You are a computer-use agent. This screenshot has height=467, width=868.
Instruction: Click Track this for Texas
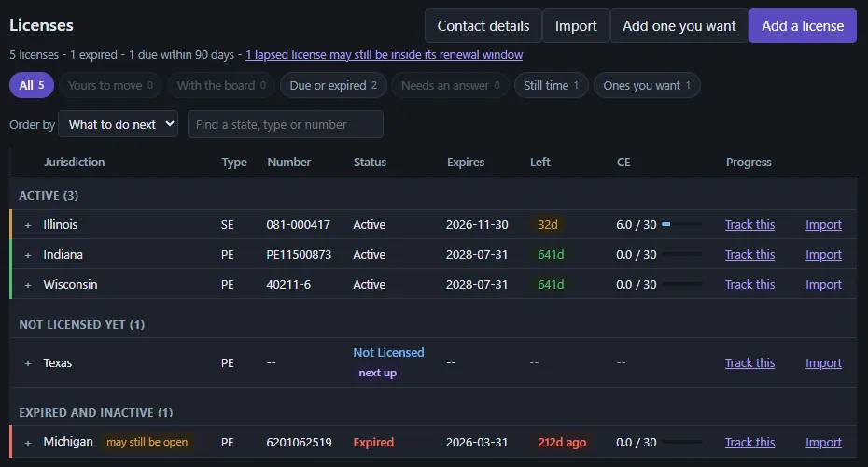coord(749,363)
